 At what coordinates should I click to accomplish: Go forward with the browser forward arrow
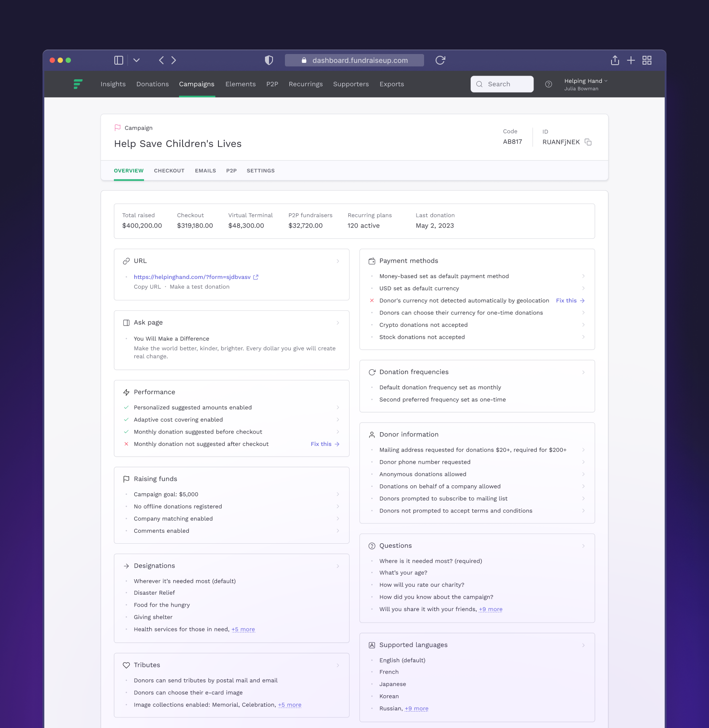click(x=174, y=60)
